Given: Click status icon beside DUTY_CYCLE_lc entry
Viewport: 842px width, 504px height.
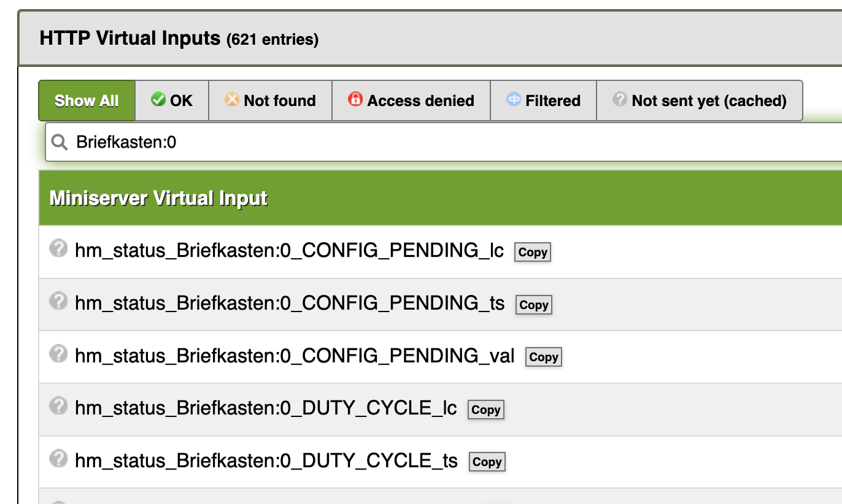Looking at the screenshot, I should 58,406.
